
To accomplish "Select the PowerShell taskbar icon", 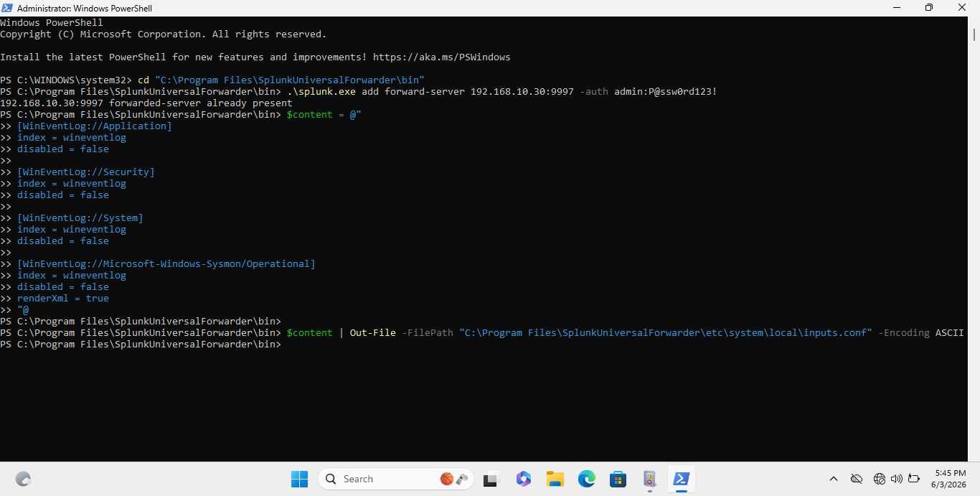I will pyautogui.click(x=682, y=479).
